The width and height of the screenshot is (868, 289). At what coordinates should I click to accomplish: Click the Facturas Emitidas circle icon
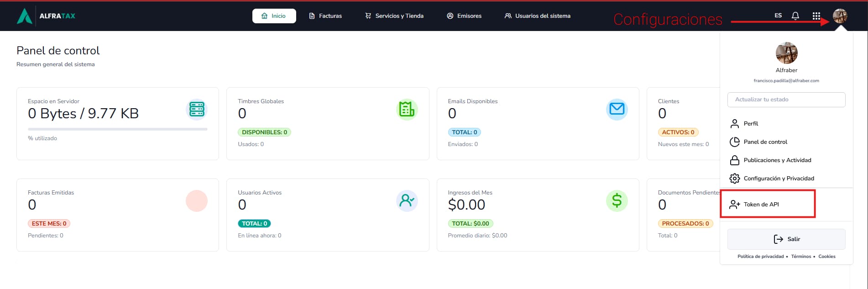tap(197, 201)
